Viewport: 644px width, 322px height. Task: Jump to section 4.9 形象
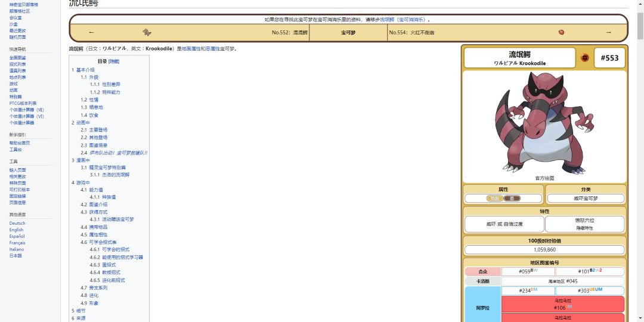click(89, 303)
